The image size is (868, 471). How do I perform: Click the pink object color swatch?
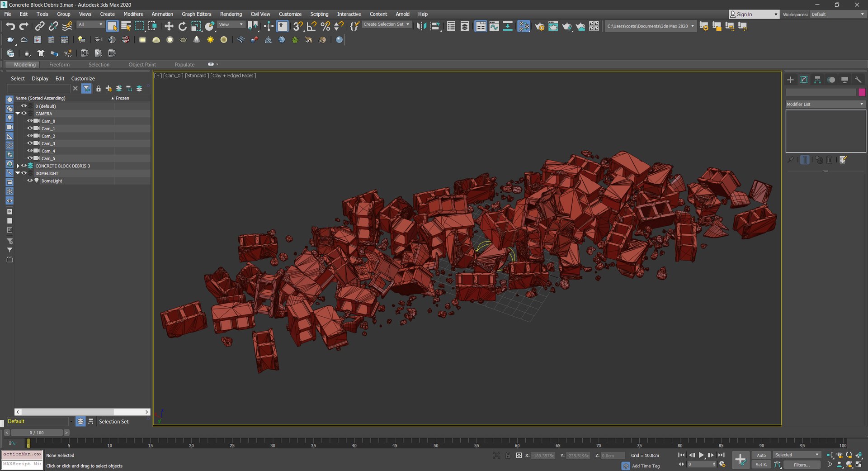coord(862,92)
